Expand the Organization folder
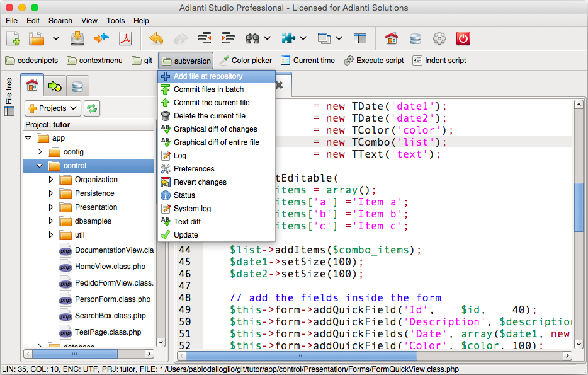 click(x=50, y=180)
